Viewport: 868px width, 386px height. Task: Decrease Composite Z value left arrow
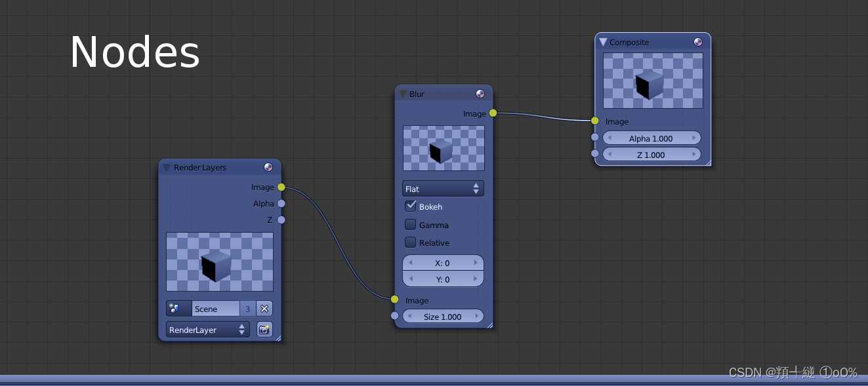pos(610,155)
